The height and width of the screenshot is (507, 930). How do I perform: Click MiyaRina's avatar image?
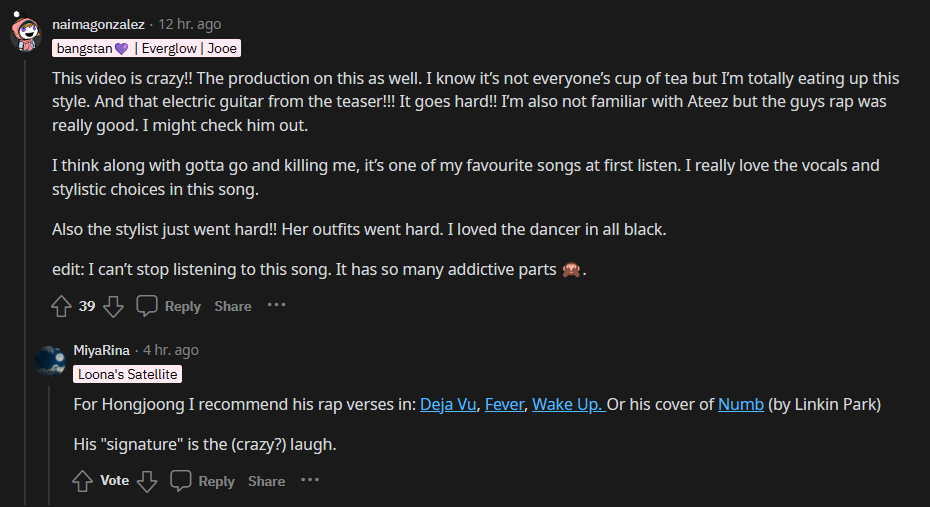[x=50, y=360]
